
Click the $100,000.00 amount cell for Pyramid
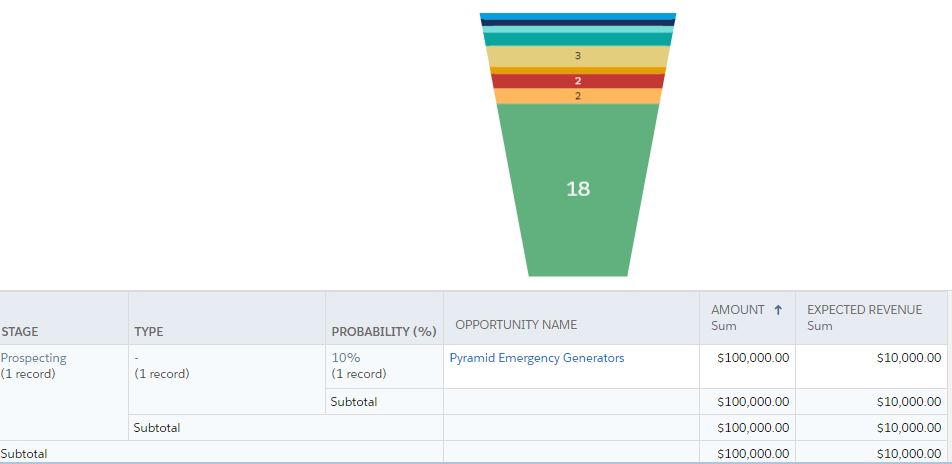pyautogui.click(x=753, y=358)
